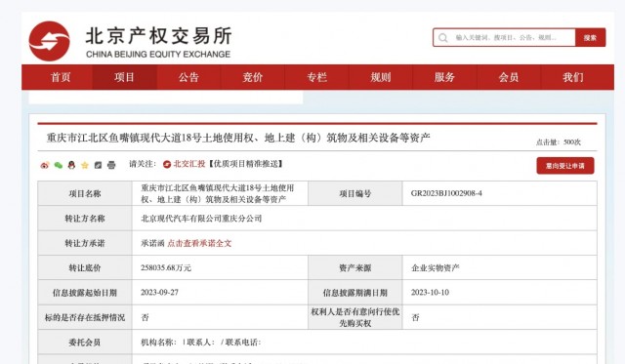
Task: Click the 信息披露期满日期 label cell
Action: (x=355, y=293)
